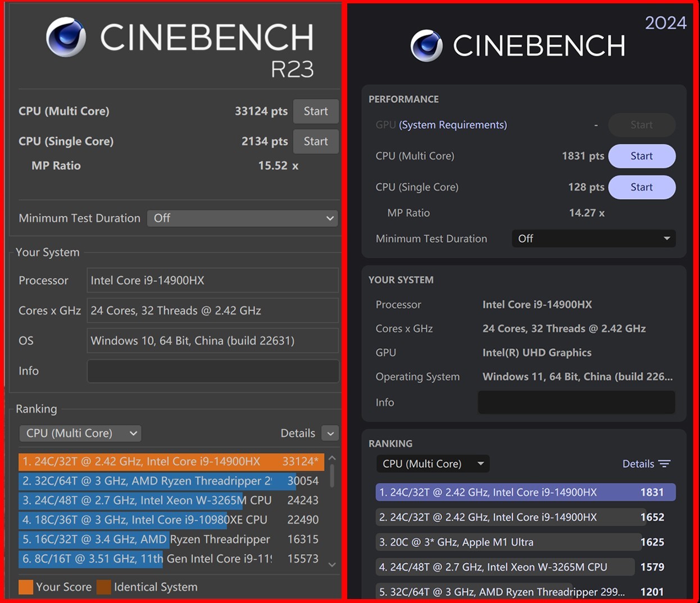The height and width of the screenshot is (603, 700).
Task: Click the Details filter icon in Cinebench 2024
Action: (665, 464)
